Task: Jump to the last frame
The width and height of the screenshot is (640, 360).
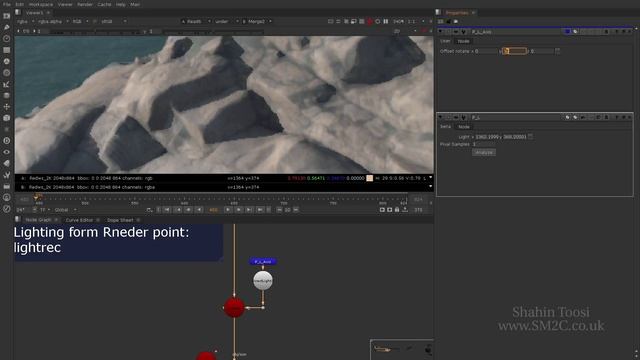Action: pos(260,209)
